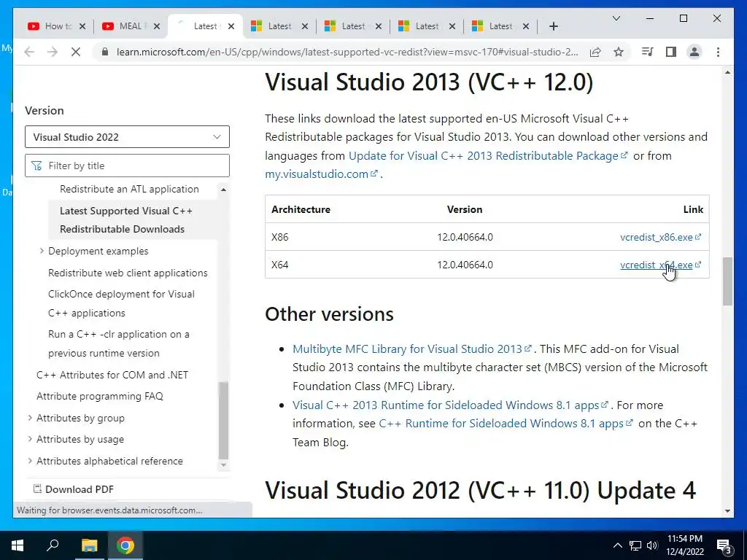Open Visual Studio 2022 version dropdown
The height and width of the screenshot is (560, 747).
(127, 136)
